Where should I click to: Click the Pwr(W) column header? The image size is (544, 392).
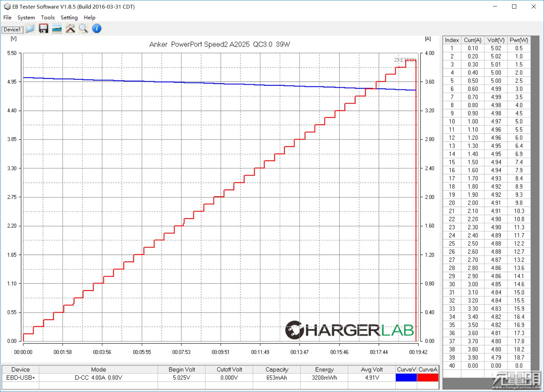[x=519, y=40]
